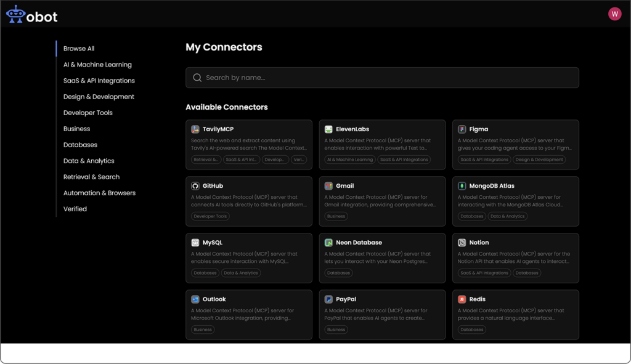Click the Gmail connector icon
631x364 pixels.
click(x=329, y=186)
